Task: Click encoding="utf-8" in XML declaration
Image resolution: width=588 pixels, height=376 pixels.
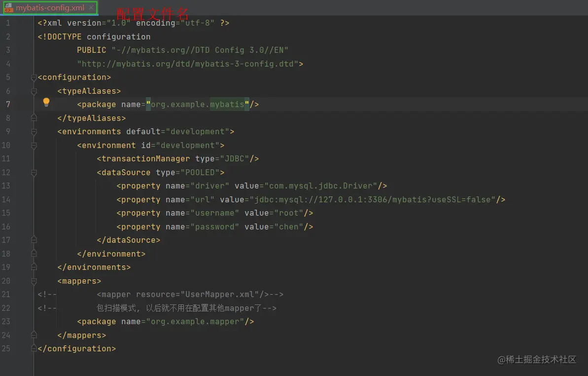Action: 175,23
